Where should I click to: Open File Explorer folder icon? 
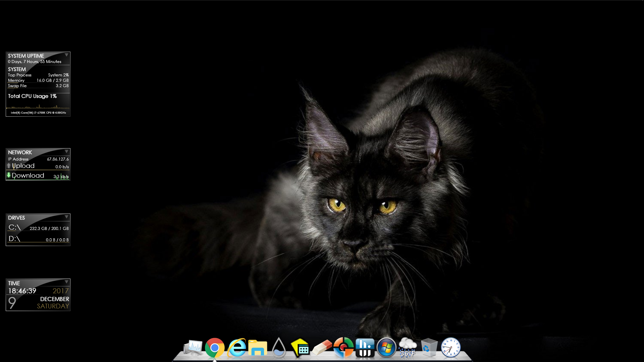point(258,348)
